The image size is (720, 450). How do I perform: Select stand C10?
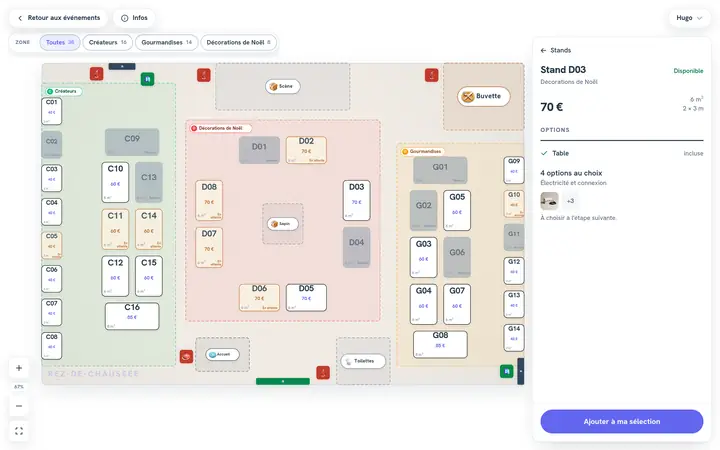[115, 182]
